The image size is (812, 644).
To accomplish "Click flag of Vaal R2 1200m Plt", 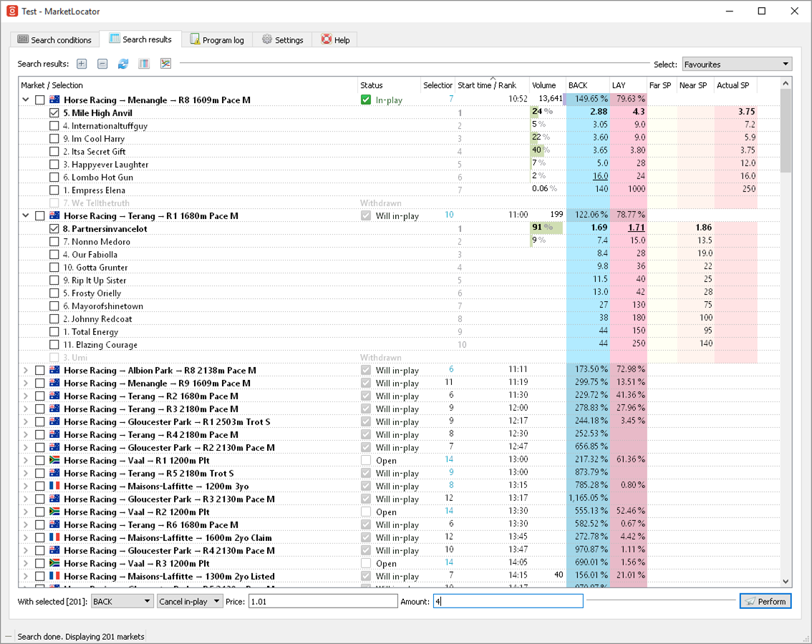I will (54, 512).
